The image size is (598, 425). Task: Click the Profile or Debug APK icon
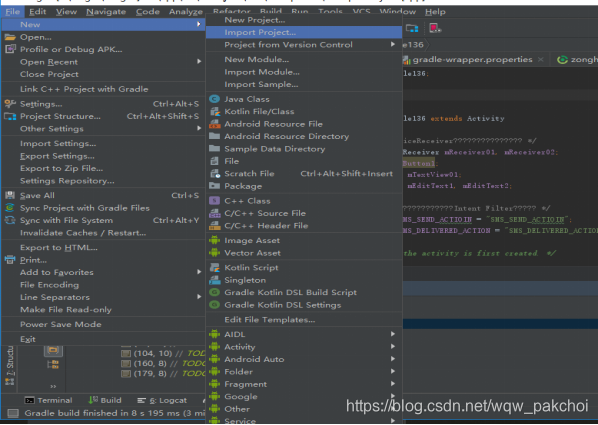point(10,50)
